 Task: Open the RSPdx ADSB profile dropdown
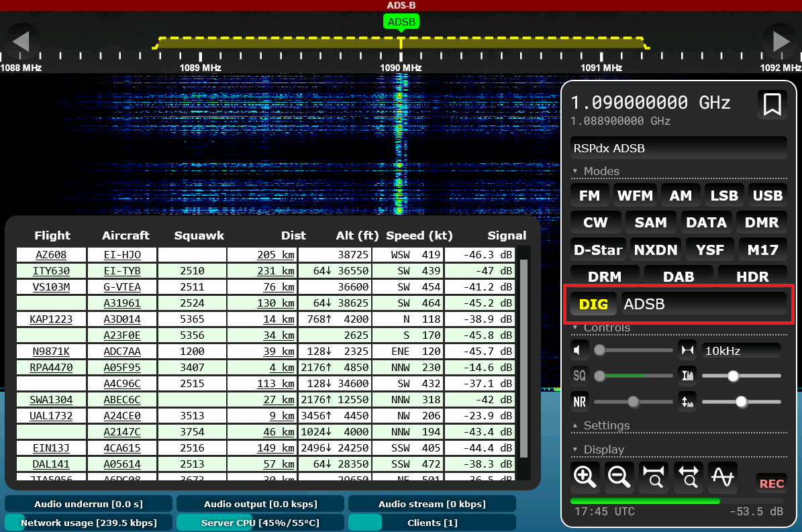point(679,148)
